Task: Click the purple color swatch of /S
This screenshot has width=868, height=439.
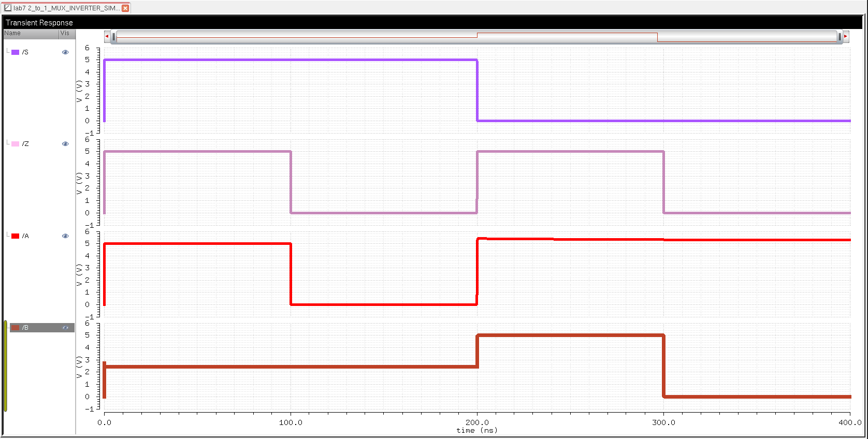Action: (16, 52)
